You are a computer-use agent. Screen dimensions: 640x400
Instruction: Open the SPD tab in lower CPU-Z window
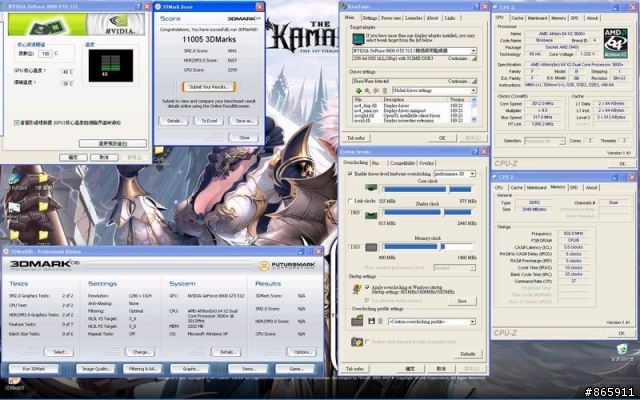(x=574, y=187)
